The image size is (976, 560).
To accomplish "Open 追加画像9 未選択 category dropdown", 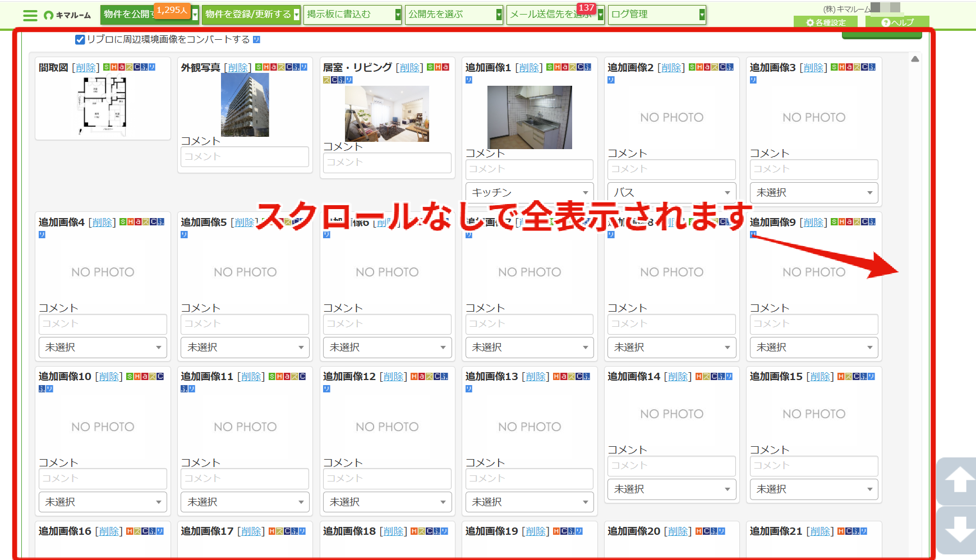I will 814,347.
